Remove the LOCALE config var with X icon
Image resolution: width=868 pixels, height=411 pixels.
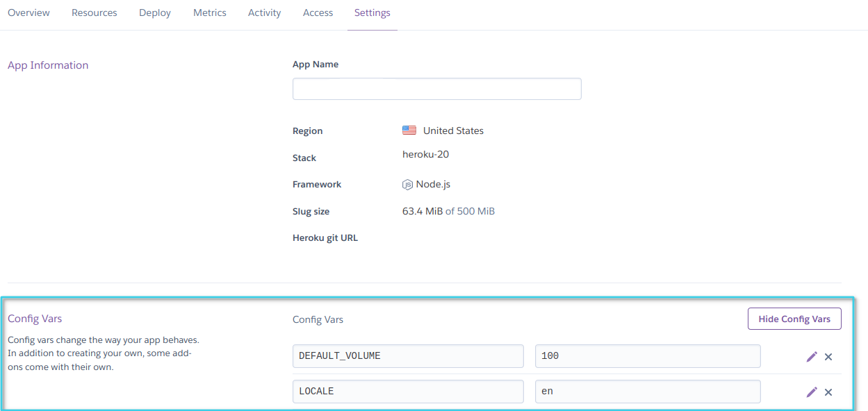click(828, 392)
